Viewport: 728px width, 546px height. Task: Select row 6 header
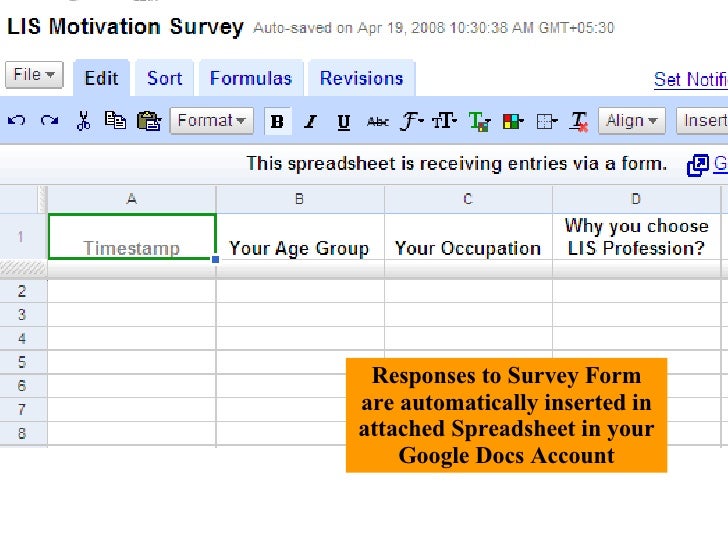click(x=22, y=386)
